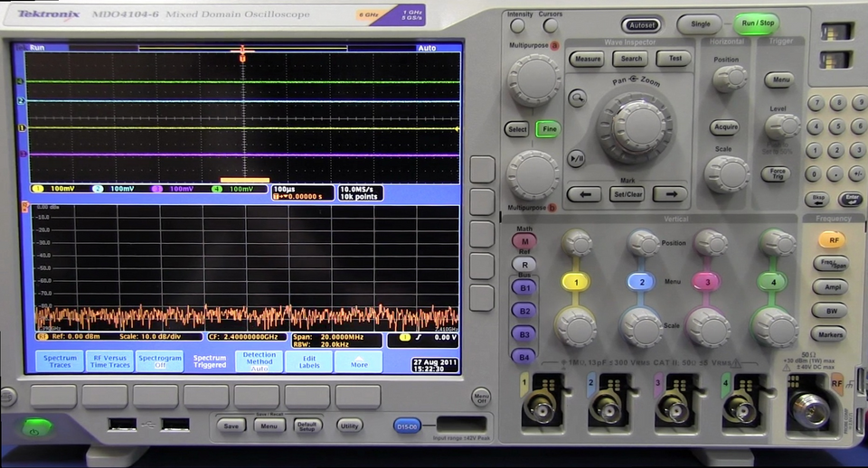Push the keypad Bksp key
This screenshot has height=468, width=868.
click(817, 199)
